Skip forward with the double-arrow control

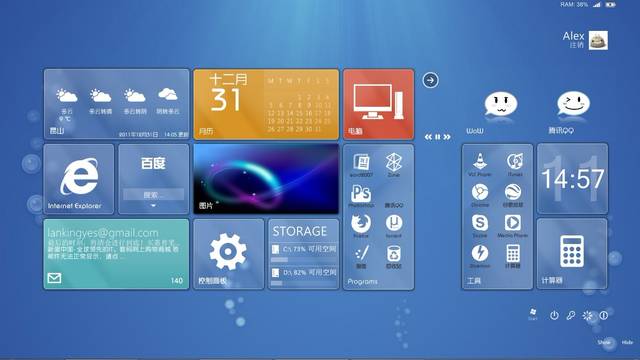pyautogui.click(x=447, y=137)
